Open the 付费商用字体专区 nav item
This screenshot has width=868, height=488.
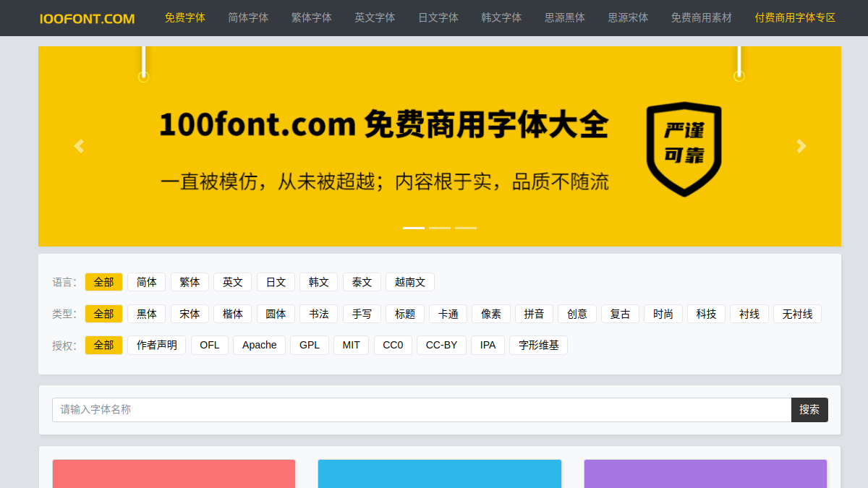click(795, 17)
